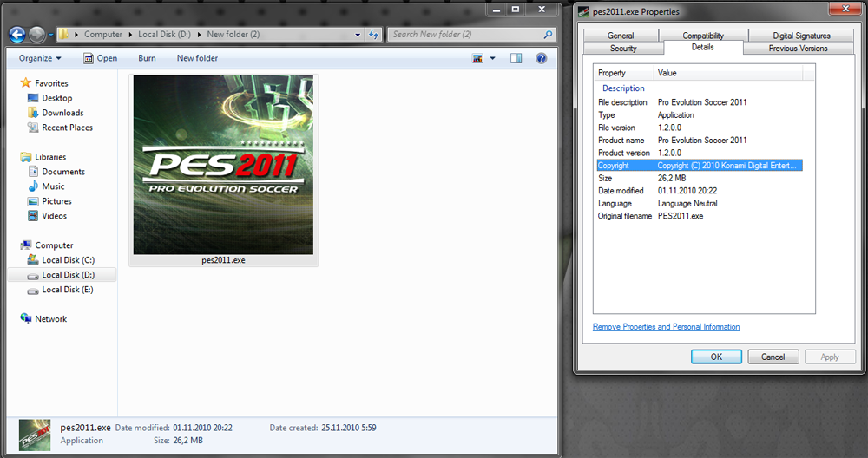This screenshot has height=458, width=868.
Task: Select Computer in the address breadcrumb
Action: (103, 35)
